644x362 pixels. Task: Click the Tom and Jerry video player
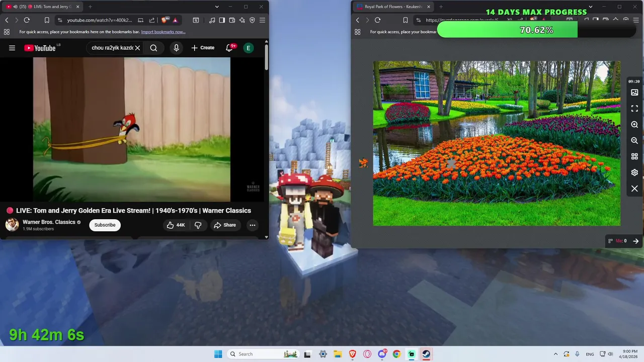pyautogui.click(x=132, y=129)
